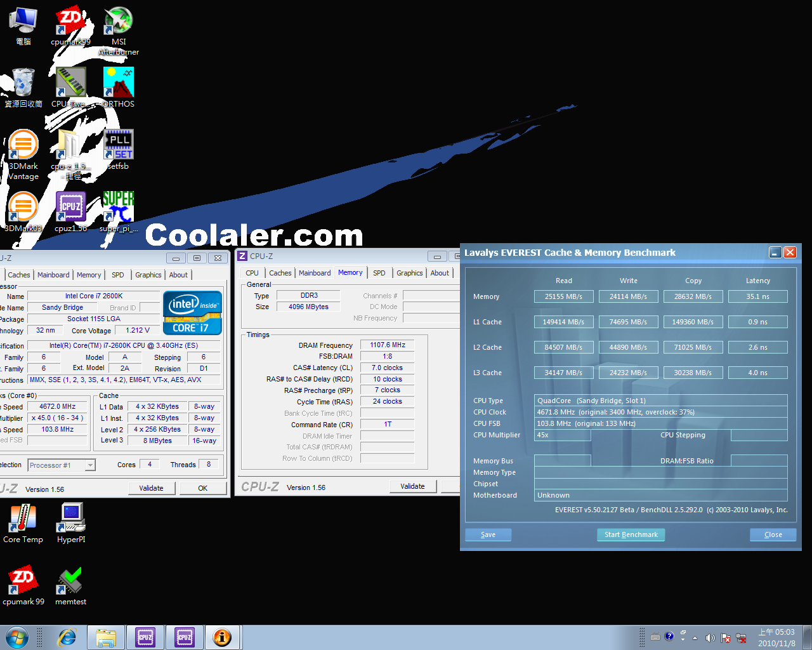Open About tab in left CPU-Z window

click(x=178, y=275)
